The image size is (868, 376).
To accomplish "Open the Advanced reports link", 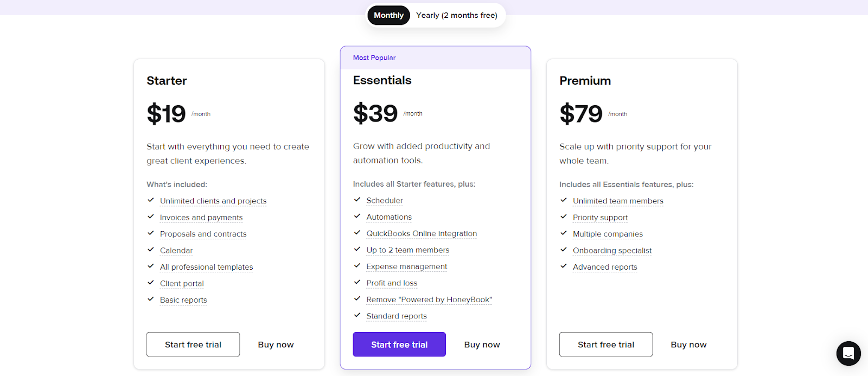I will tap(604, 266).
